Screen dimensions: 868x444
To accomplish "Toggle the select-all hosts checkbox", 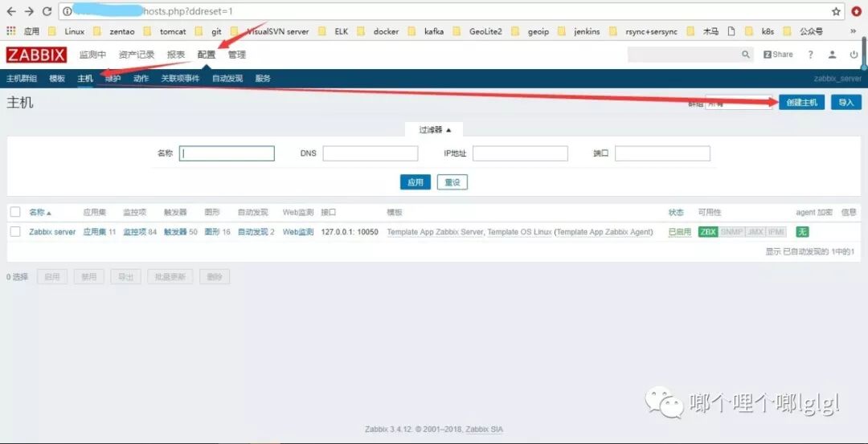I will 15,212.
